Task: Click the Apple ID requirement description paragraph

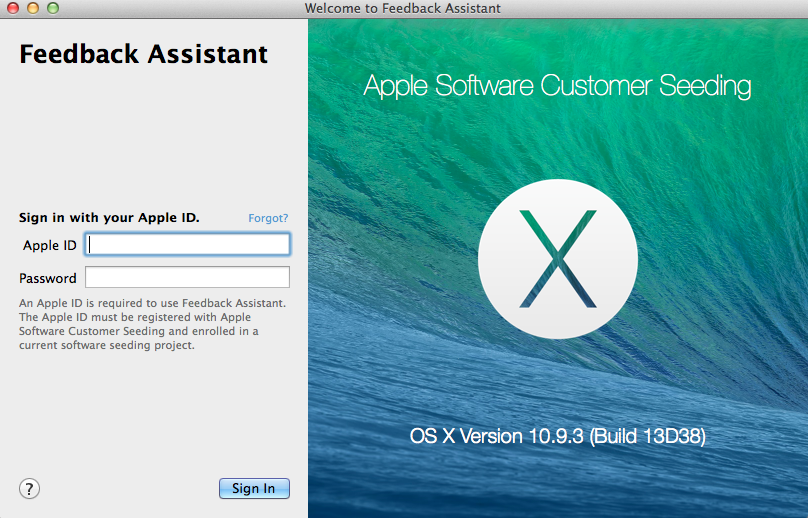Action: pyautogui.click(x=153, y=324)
